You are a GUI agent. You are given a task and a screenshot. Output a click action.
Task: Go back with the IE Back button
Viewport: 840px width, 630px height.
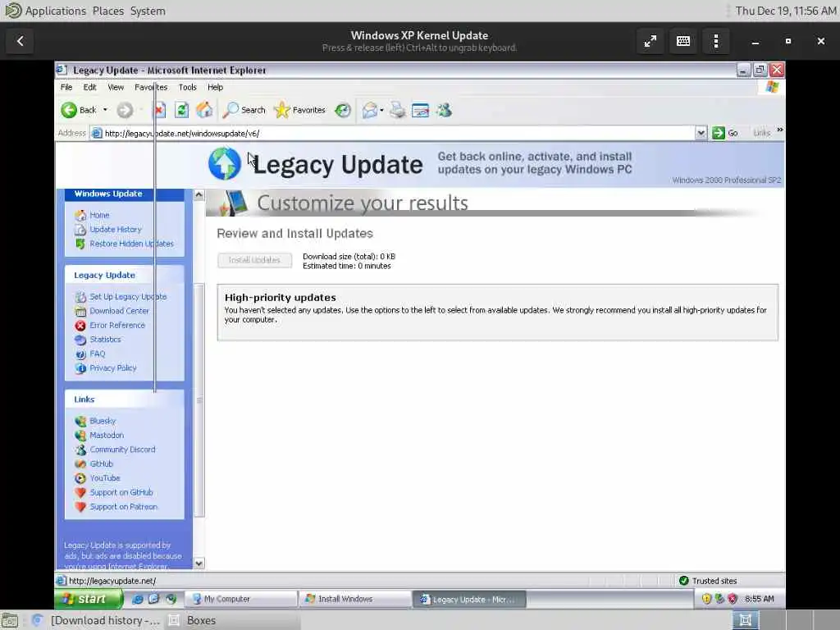[79, 111]
